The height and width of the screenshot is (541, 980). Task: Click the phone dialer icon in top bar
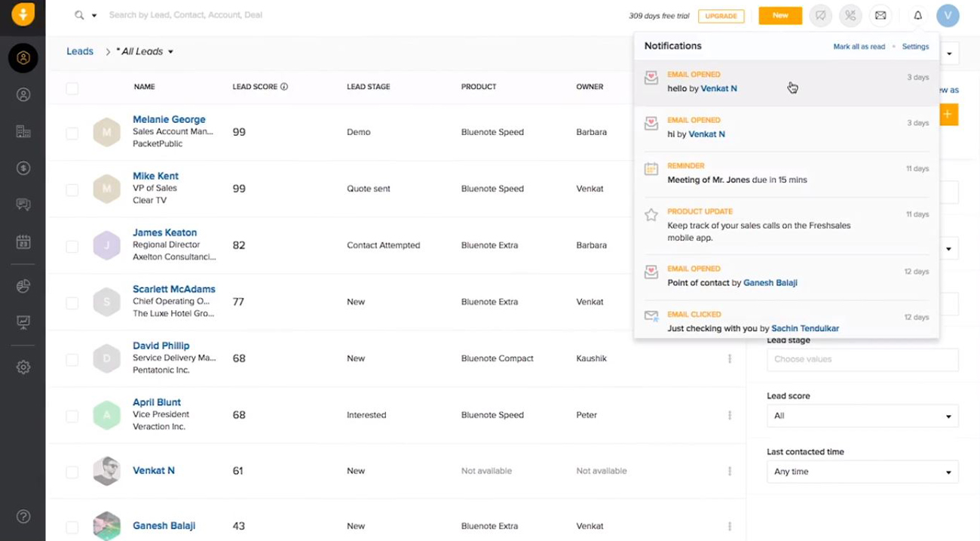click(x=850, y=15)
